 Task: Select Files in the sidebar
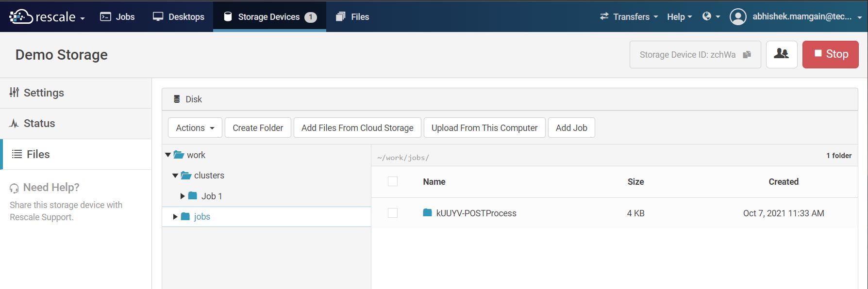(x=76, y=154)
